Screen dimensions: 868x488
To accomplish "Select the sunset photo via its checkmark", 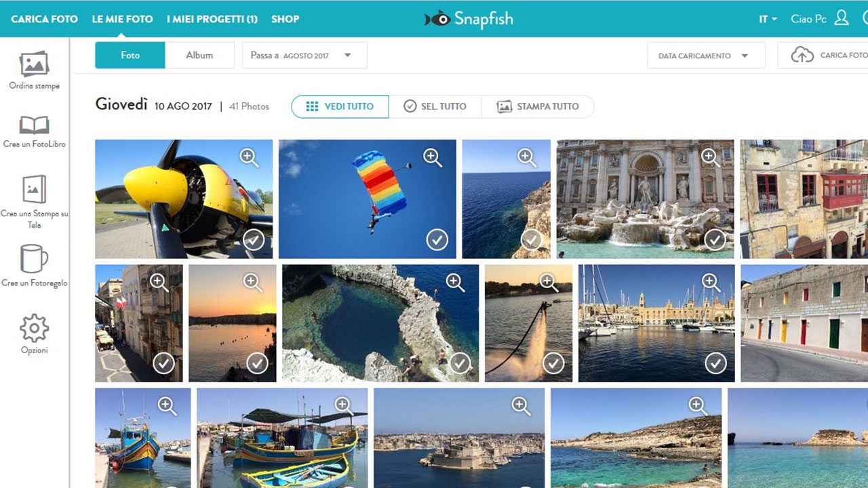I will pos(257,363).
